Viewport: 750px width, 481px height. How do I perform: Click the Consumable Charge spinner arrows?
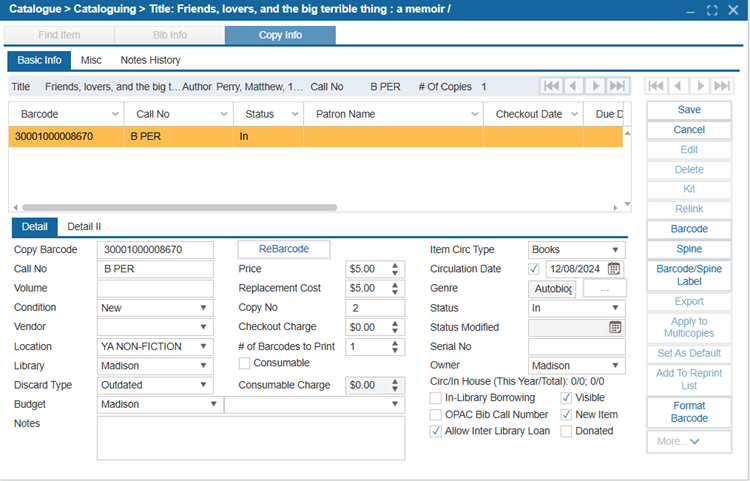point(395,385)
